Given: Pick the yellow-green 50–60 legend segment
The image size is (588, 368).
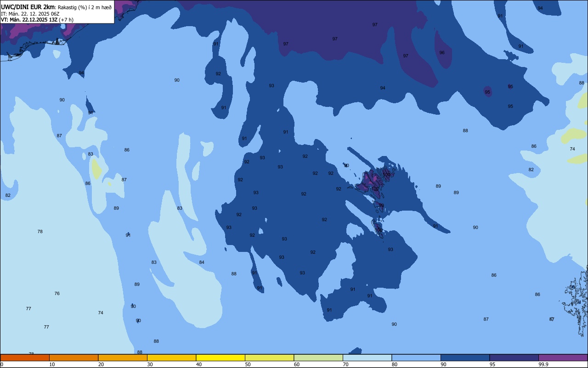Looking at the screenshot, I should (269, 357).
